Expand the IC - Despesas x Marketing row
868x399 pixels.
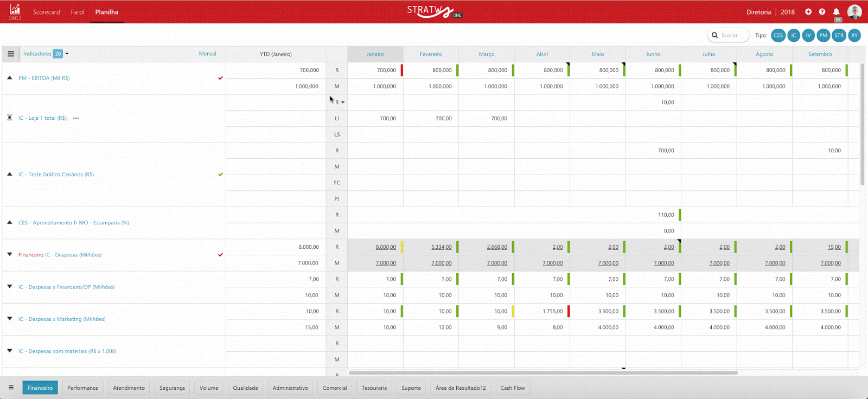[x=9, y=319]
